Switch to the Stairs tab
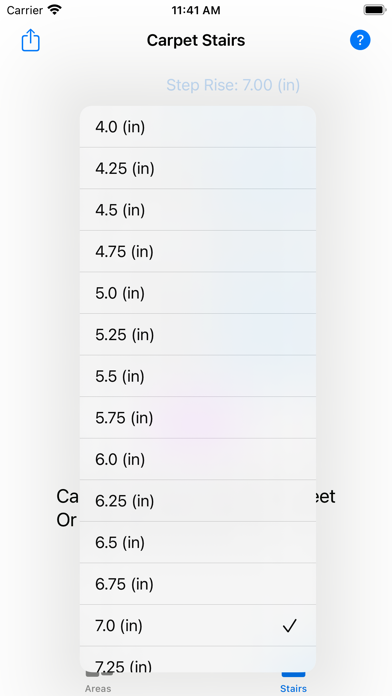The height and width of the screenshot is (696, 392). click(x=293, y=683)
